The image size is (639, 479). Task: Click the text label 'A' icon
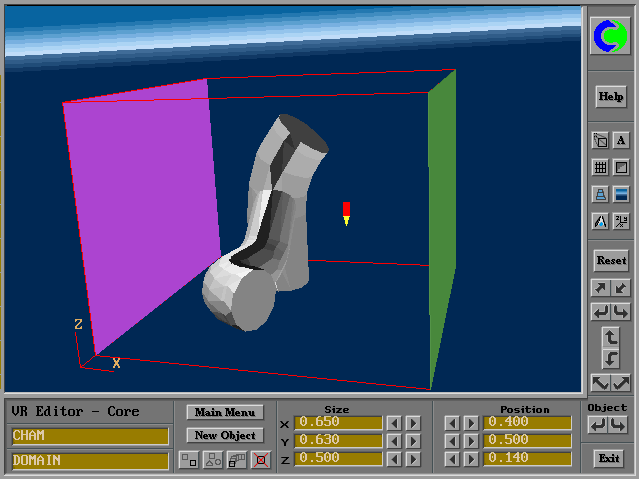[621, 141]
